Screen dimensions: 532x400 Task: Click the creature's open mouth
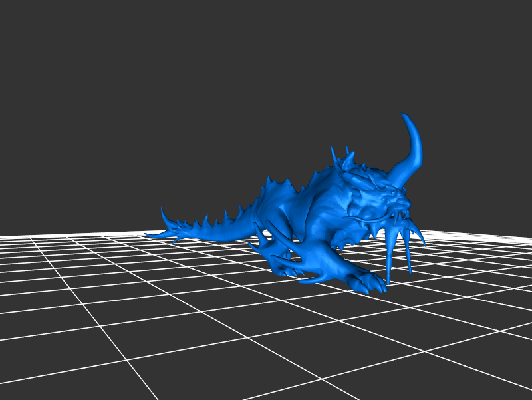click(399, 215)
